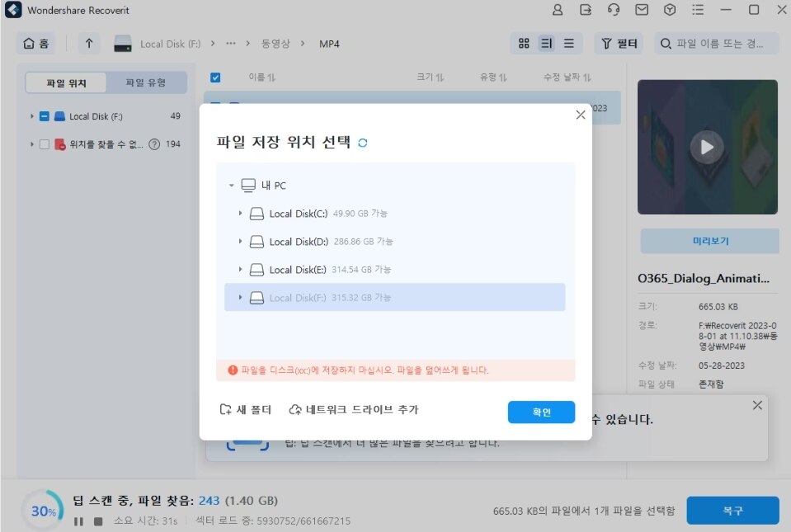
Task: Sort by 유형 column
Action: click(x=493, y=78)
